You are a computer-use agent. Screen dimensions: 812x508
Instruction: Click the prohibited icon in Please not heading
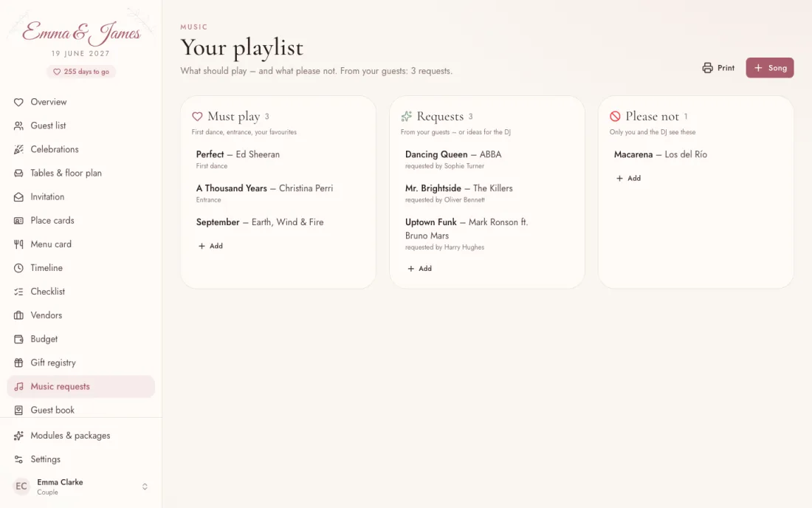coord(615,117)
